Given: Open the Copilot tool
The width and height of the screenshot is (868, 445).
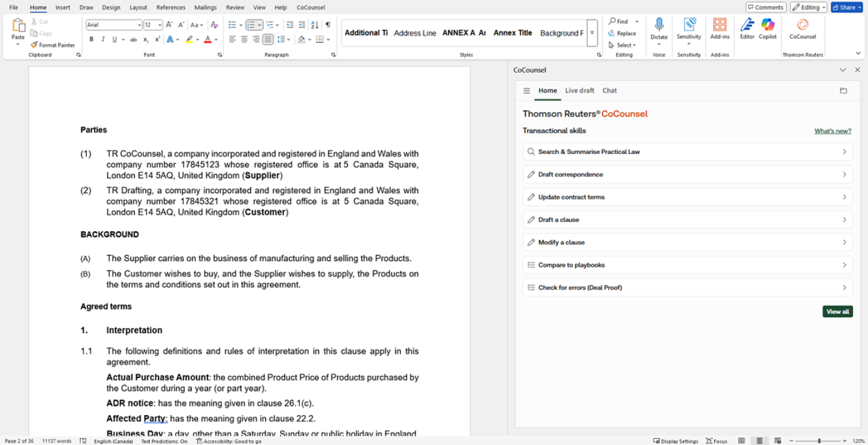Looking at the screenshot, I should [x=768, y=28].
